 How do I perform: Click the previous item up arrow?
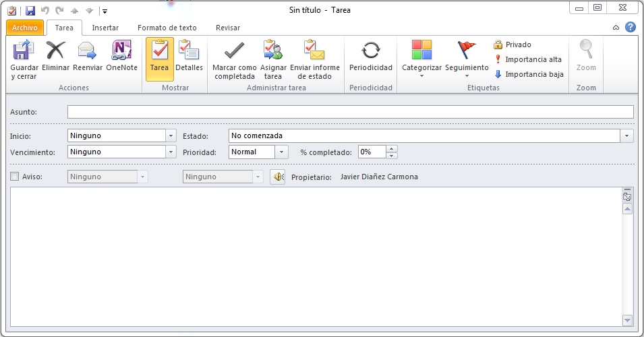[x=74, y=11]
